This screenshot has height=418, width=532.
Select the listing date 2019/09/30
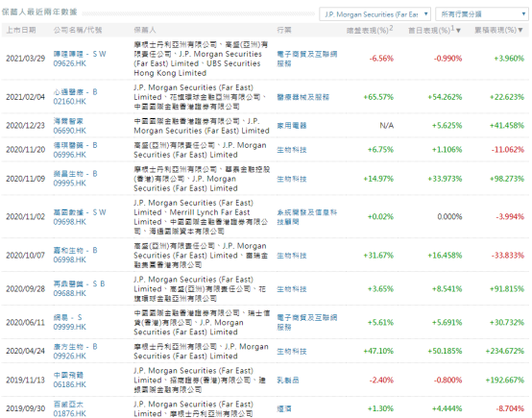coord(25,408)
